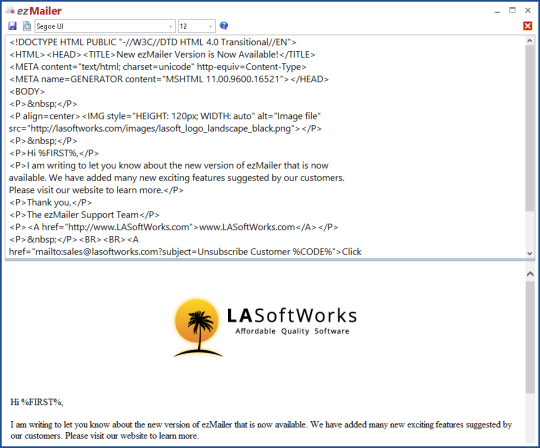Viewport: 540px width, 448px height.
Task: Click the ezMailer logo icon in title bar
Action: point(11,11)
